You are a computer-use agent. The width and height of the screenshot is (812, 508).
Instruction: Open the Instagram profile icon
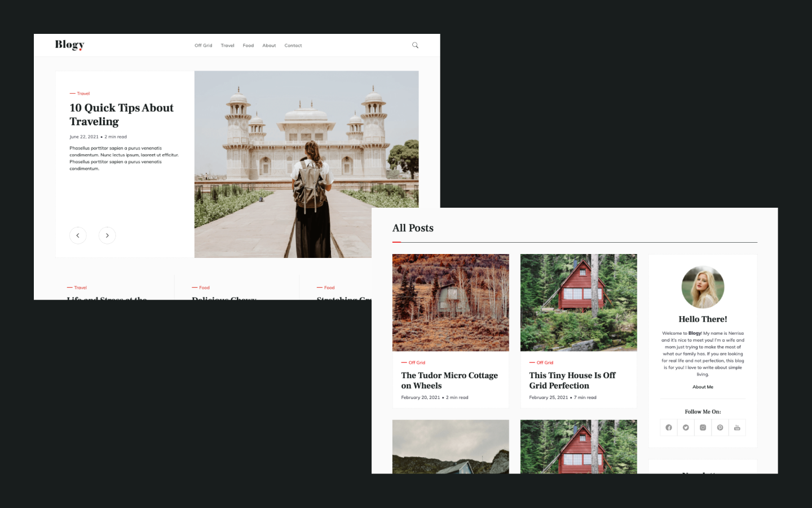(x=703, y=427)
